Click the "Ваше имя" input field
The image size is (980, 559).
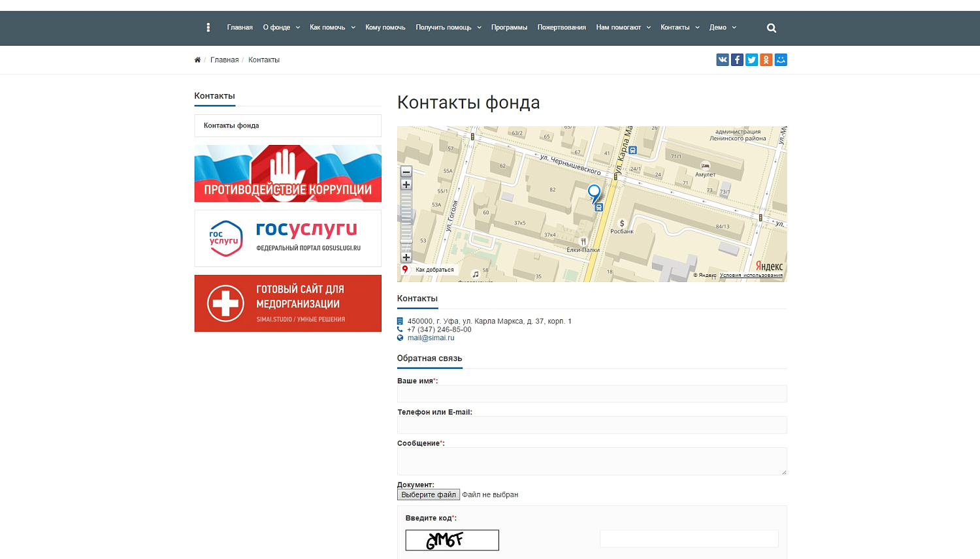click(x=592, y=394)
